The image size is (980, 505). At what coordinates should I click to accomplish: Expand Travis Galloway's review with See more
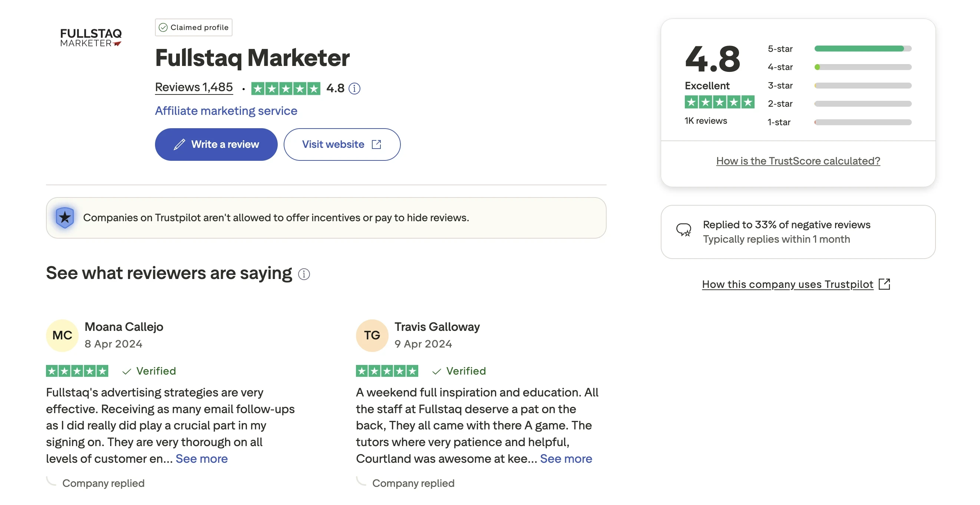pos(566,459)
